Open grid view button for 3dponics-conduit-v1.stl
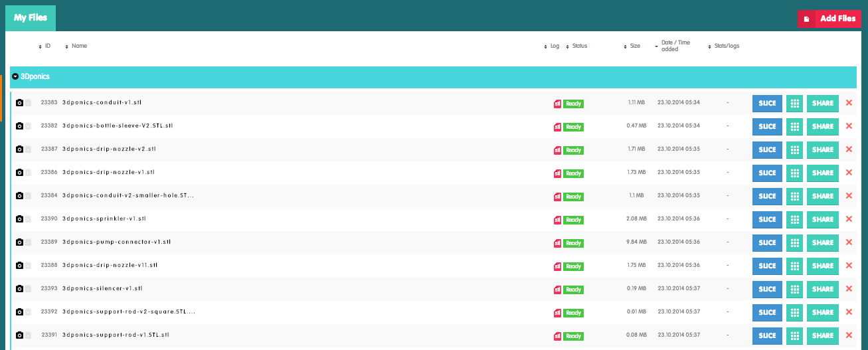This screenshot has width=868, height=350. point(794,104)
